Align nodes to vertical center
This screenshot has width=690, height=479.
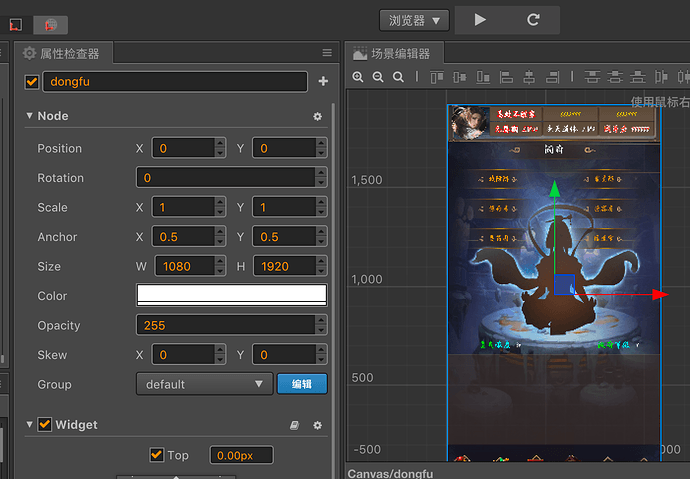(460, 77)
